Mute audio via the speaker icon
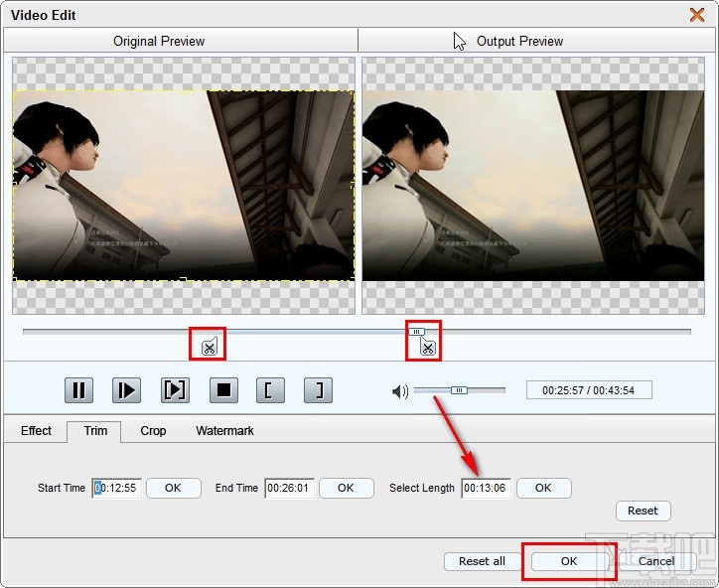This screenshot has width=719, height=588. pyautogui.click(x=400, y=391)
